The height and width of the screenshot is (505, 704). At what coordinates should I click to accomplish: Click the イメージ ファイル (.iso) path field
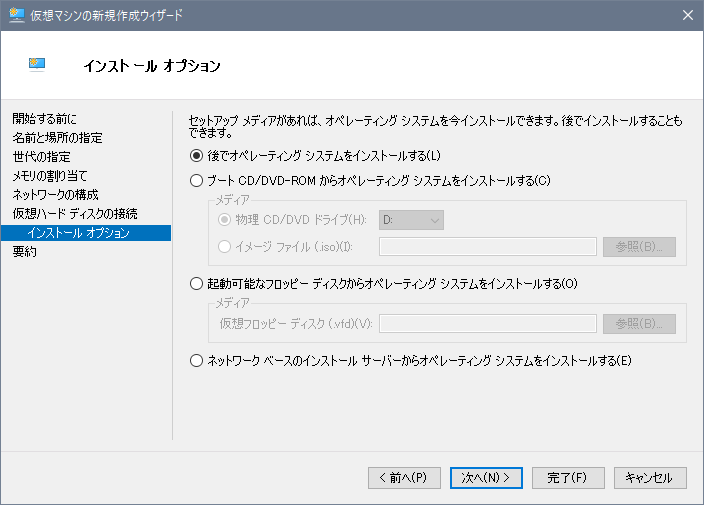click(x=488, y=247)
